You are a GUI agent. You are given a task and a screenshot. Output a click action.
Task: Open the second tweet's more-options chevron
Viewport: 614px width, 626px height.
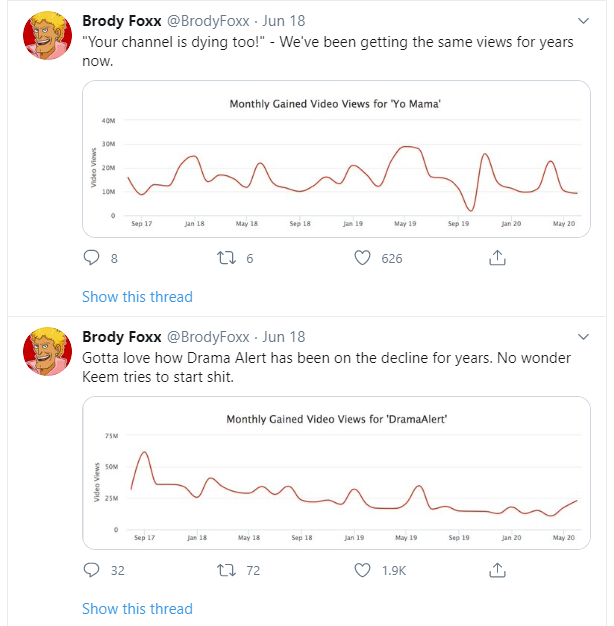(584, 335)
